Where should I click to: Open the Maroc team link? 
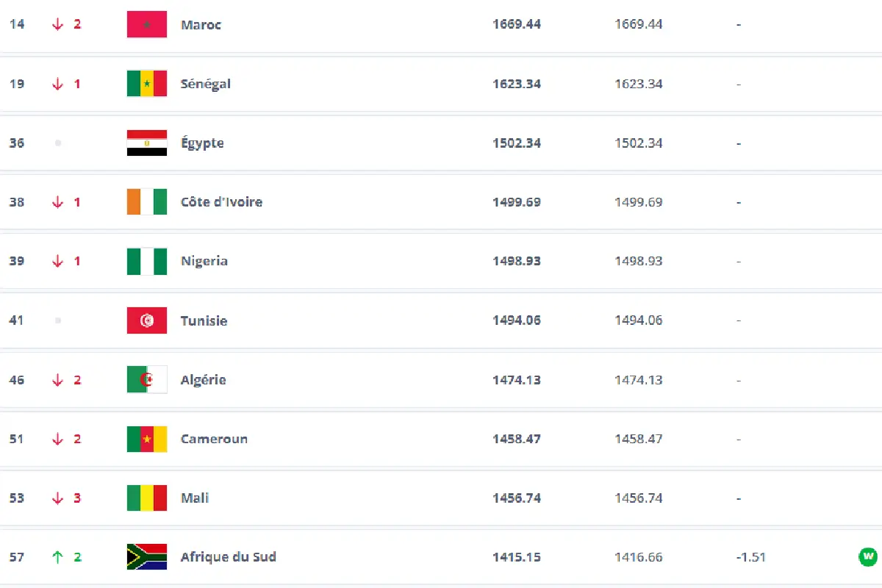[201, 24]
